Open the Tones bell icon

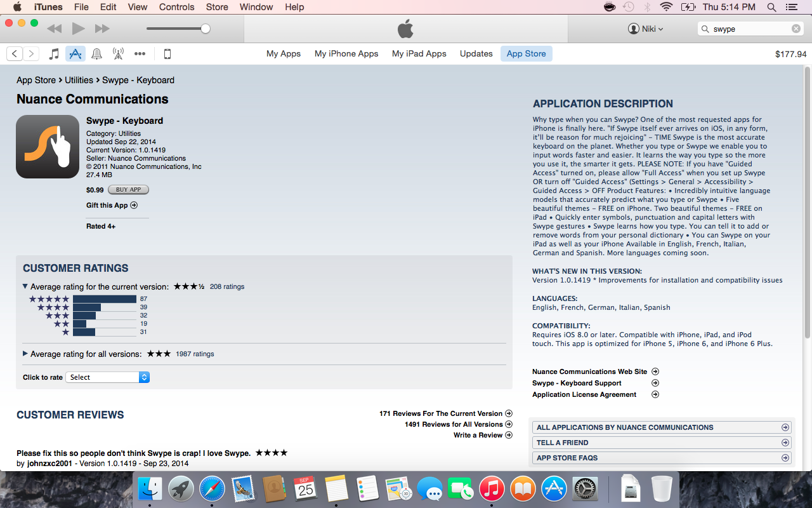(x=97, y=54)
